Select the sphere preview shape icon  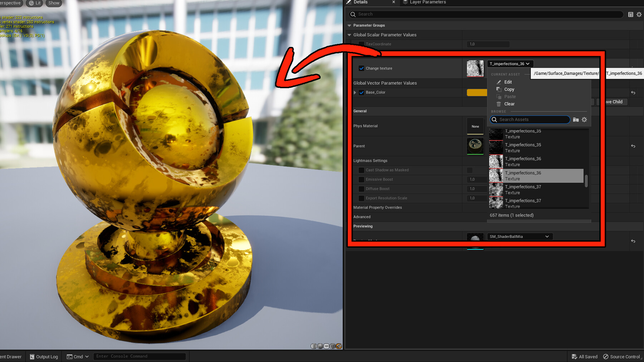320,346
